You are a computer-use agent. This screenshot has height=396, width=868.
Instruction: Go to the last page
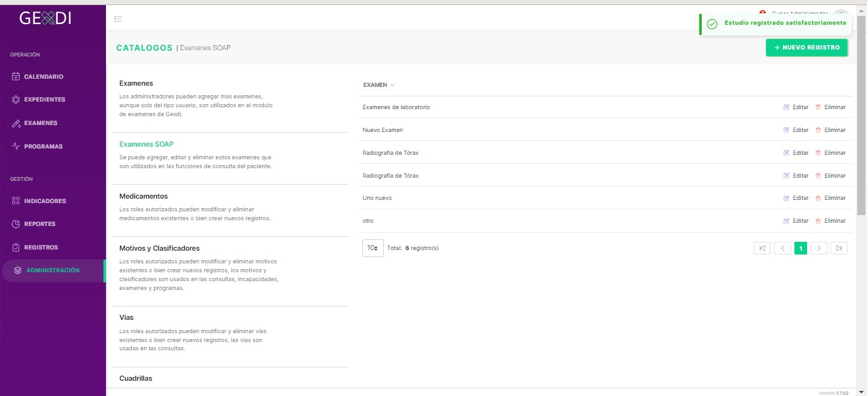click(x=839, y=248)
